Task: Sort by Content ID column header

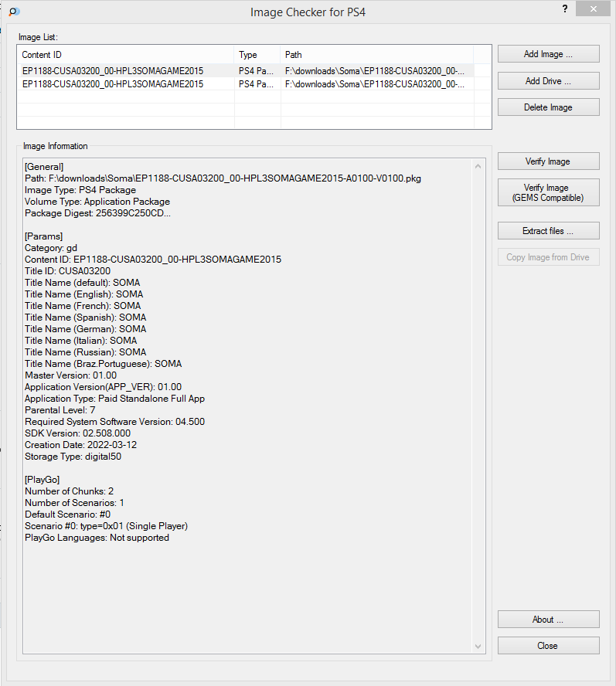Action: [x=126, y=55]
